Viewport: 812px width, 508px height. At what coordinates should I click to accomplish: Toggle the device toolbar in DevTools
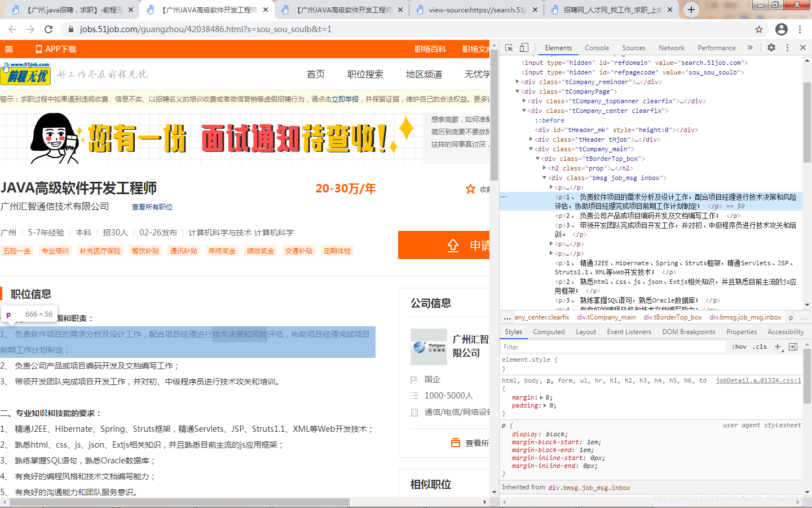(x=524, y=48)
